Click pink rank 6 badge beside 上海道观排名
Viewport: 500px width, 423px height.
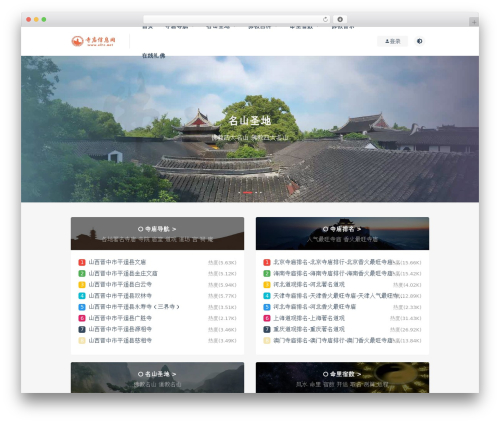[267, 318]
